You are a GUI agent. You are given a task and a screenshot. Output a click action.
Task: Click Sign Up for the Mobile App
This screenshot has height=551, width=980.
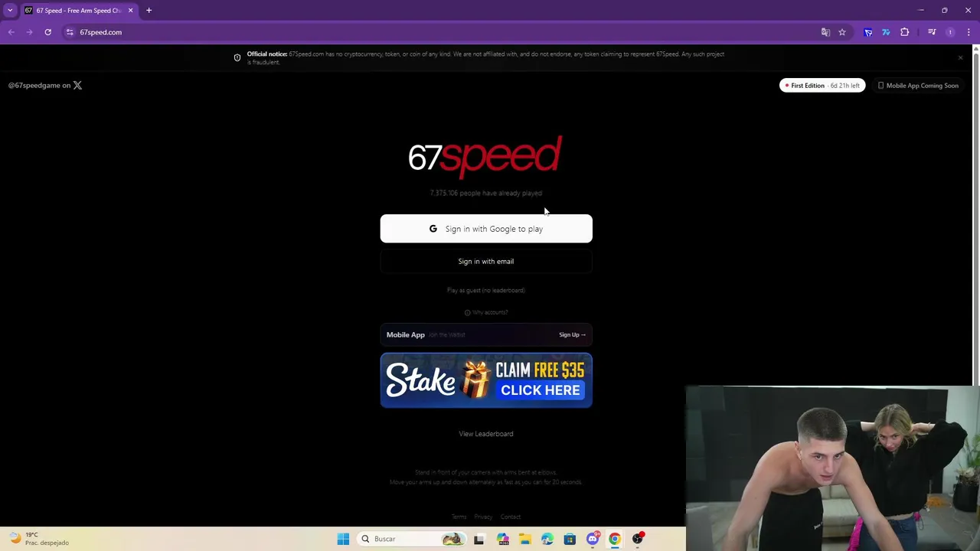[x=572, y=334]
